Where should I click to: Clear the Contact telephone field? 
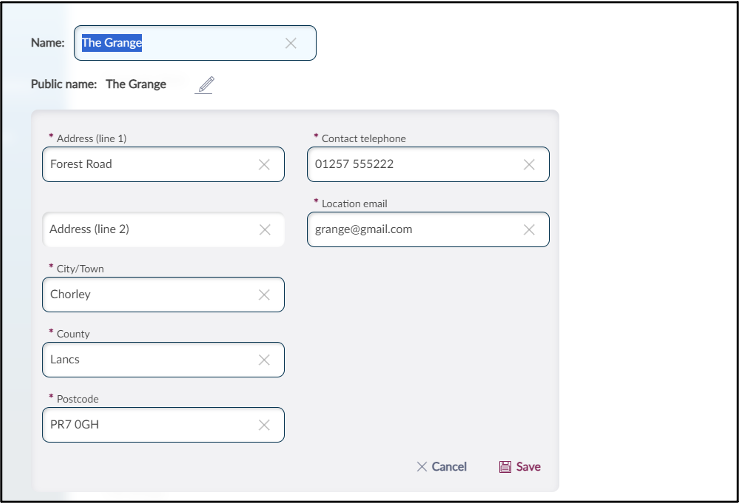(529, 165)
